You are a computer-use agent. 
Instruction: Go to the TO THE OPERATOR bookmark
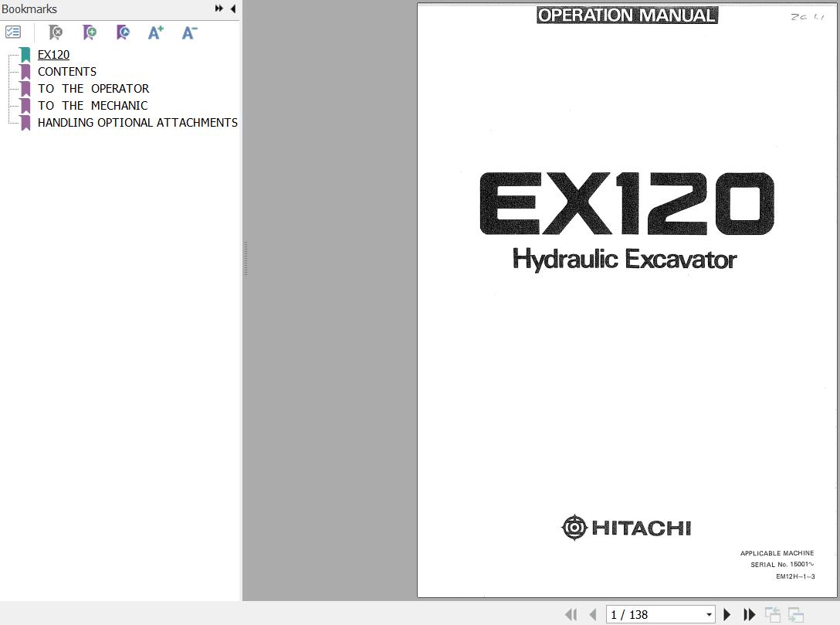coord(93,88)
